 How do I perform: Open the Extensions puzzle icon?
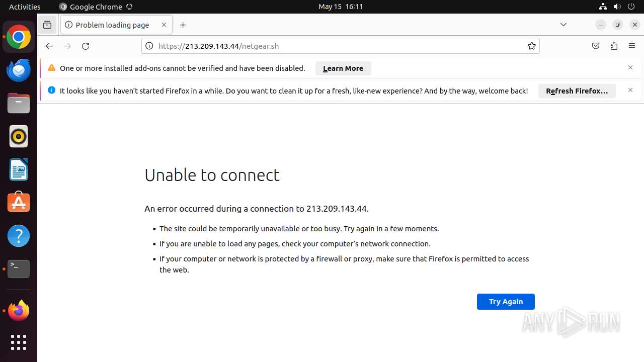[x=614, y=46]
